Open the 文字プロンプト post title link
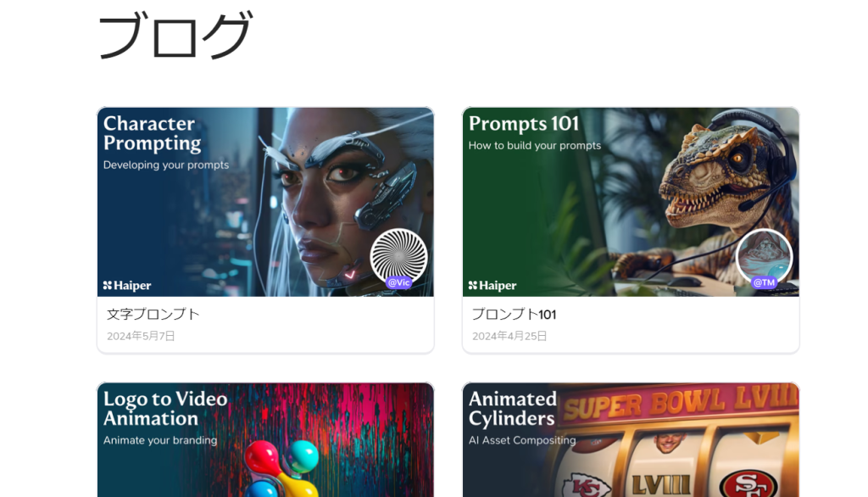868x497 pixels. tap(153, 314)
